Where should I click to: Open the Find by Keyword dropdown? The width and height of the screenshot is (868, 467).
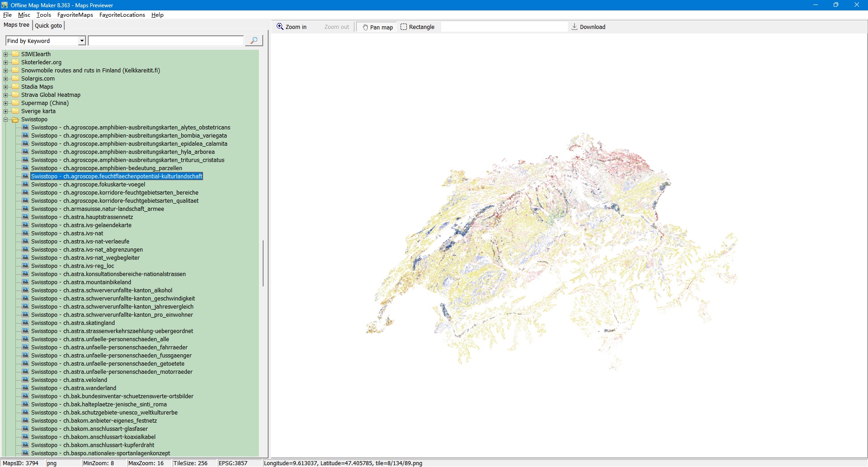(82, 41)
